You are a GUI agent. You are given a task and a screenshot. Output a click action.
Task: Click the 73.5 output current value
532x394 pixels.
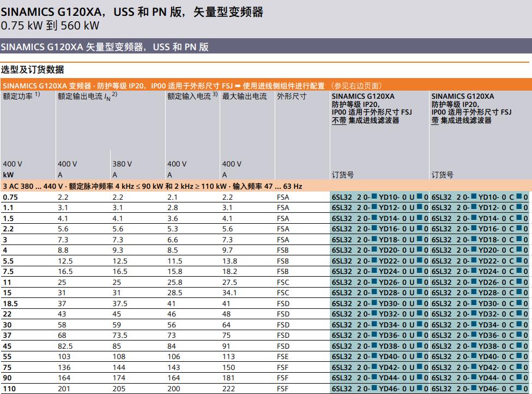coord(119,336)
